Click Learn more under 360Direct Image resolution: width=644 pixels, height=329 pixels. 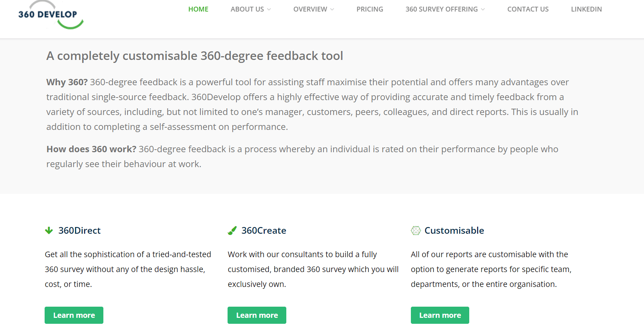[x=74, y=315]
